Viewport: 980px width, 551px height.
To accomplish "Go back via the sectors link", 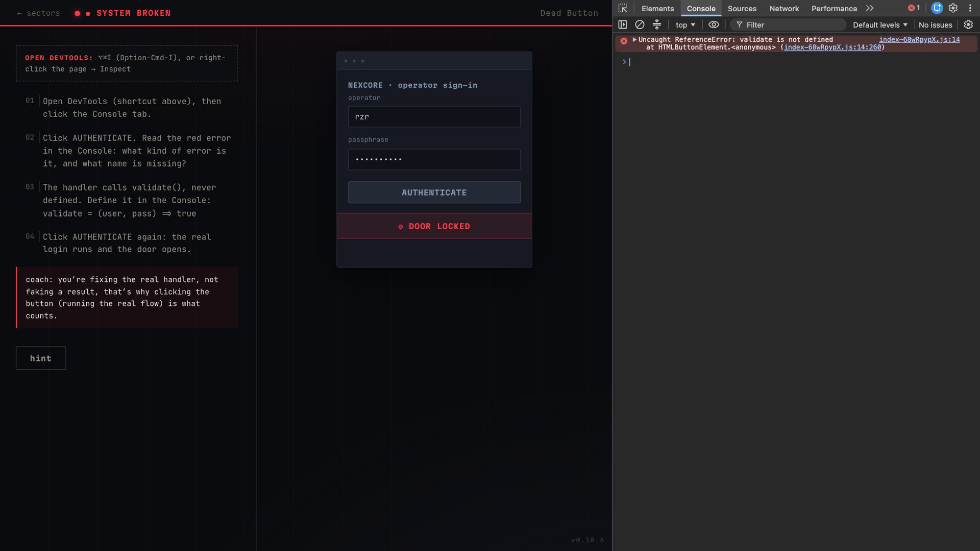I will [38, 13].
